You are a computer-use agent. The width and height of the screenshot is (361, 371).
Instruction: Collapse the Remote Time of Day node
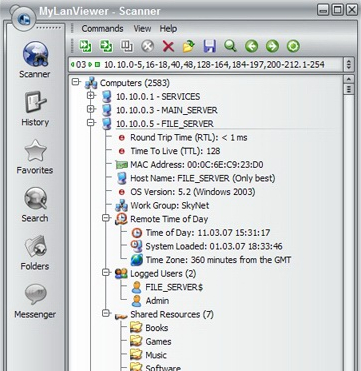[x=106, y=218]
